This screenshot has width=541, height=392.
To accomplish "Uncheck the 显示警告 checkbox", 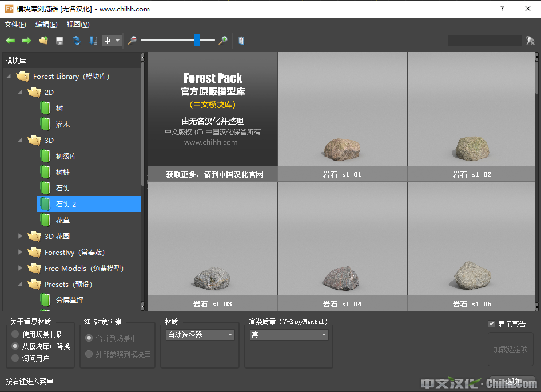I will point(491,324).
